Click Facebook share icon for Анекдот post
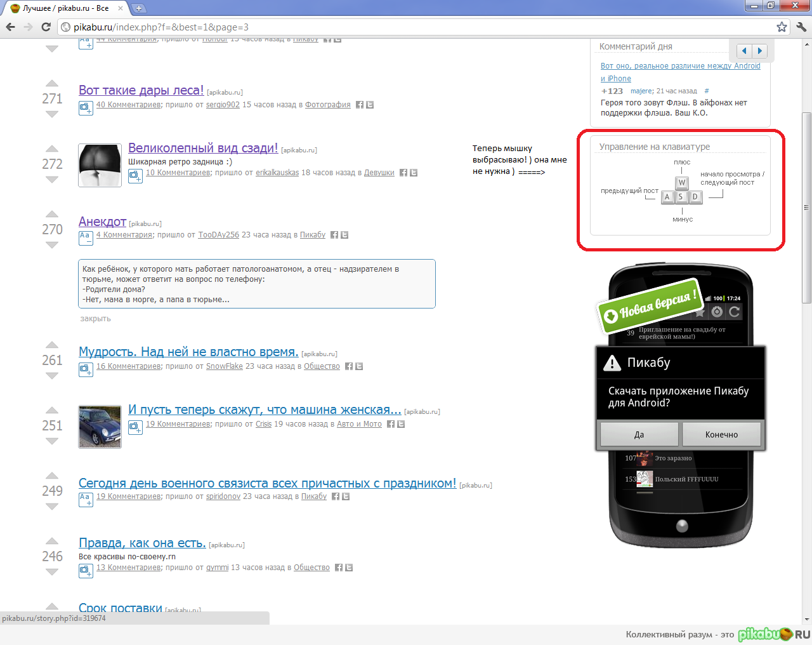Screen dimensions: 812x645 coord(334,235)
